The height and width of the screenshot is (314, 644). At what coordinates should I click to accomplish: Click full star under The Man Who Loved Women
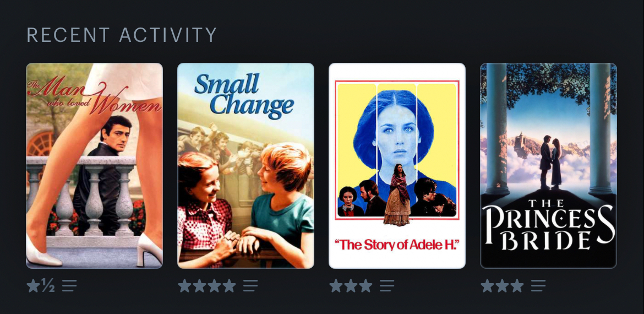coord(33,286)
